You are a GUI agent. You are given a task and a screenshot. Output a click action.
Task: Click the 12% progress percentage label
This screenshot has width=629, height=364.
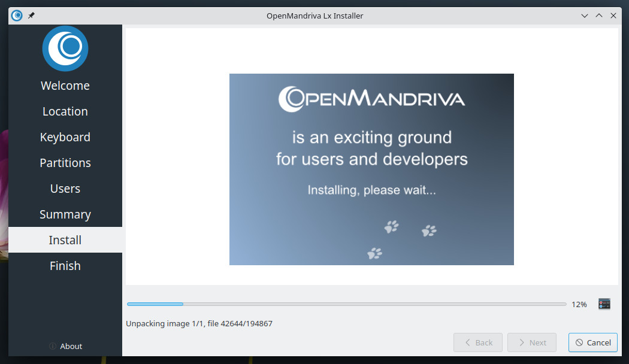(x=579, y=304)
